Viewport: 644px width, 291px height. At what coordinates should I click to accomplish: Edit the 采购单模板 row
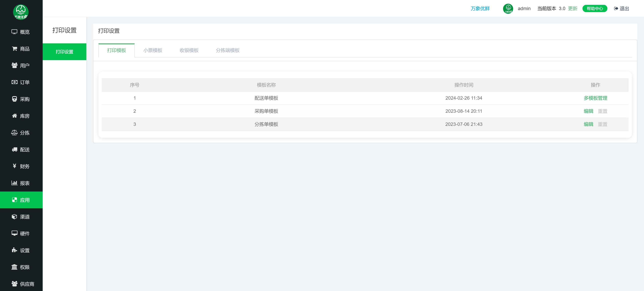pyautogui.click(x=588, y=111)
